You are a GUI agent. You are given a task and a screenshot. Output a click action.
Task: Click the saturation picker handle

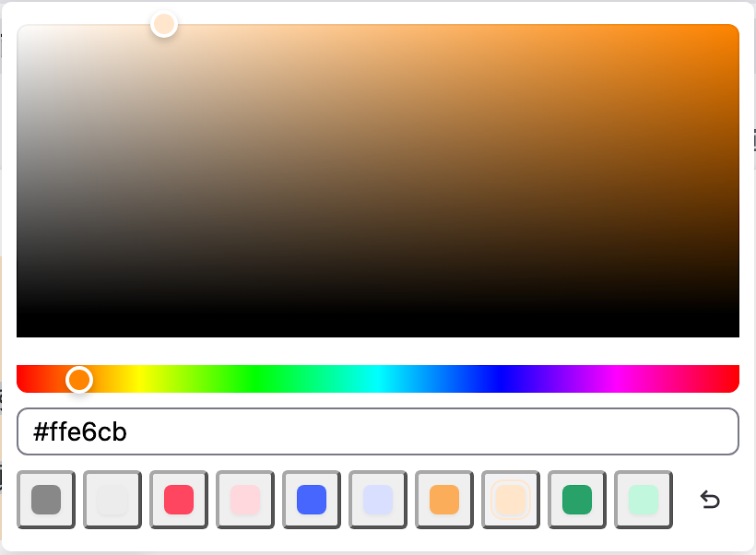point(164,24)
